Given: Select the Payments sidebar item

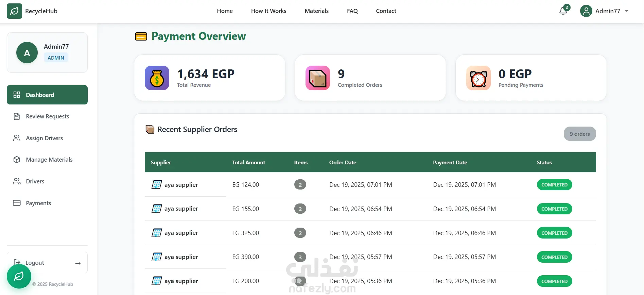Looking at the screenshot, I should coord(38,203).
